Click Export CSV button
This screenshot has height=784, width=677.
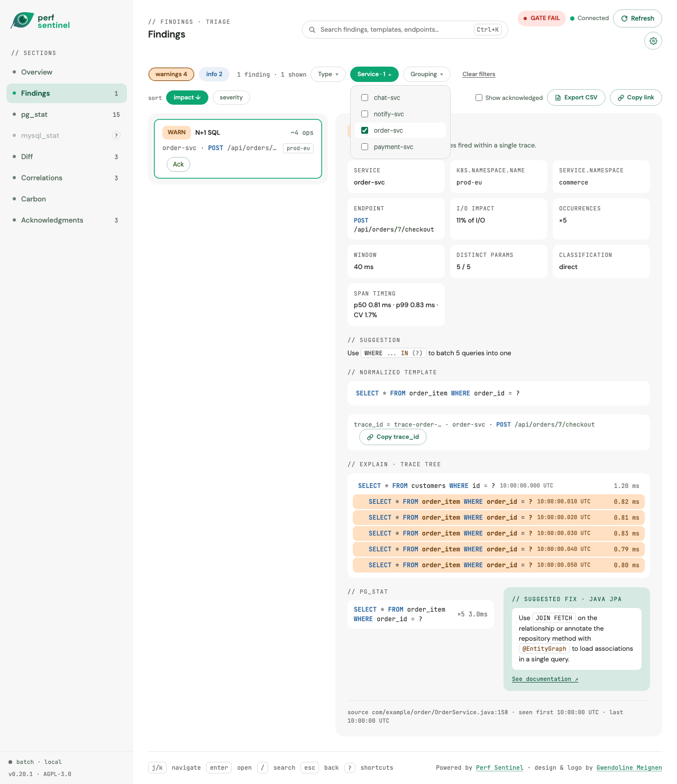[576, 97]
